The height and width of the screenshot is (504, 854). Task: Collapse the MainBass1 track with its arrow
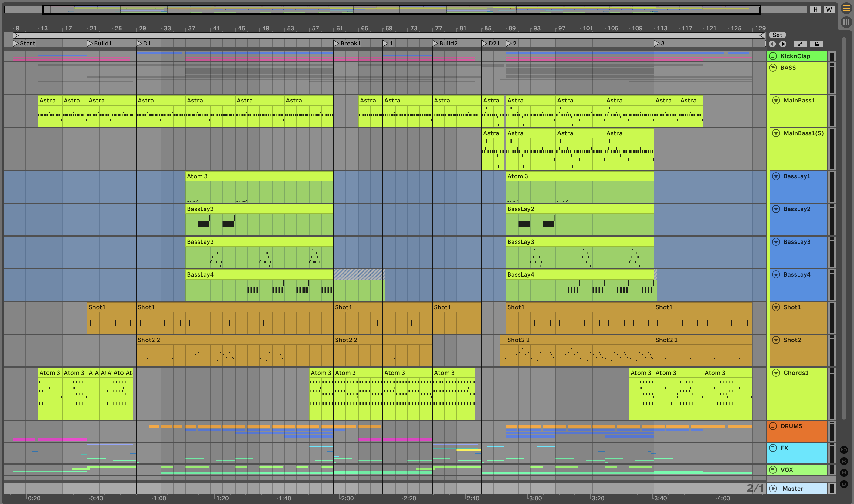pyautogui.click(x=776, y=101)
